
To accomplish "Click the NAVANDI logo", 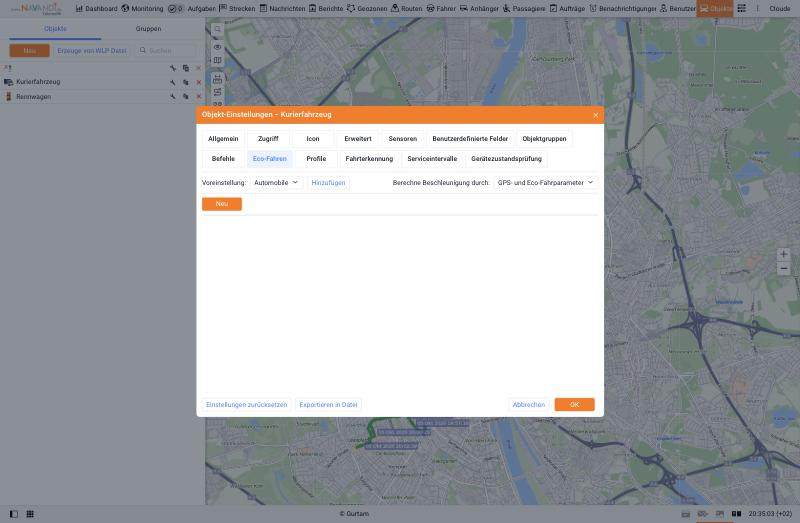I will tap(37, 9).
